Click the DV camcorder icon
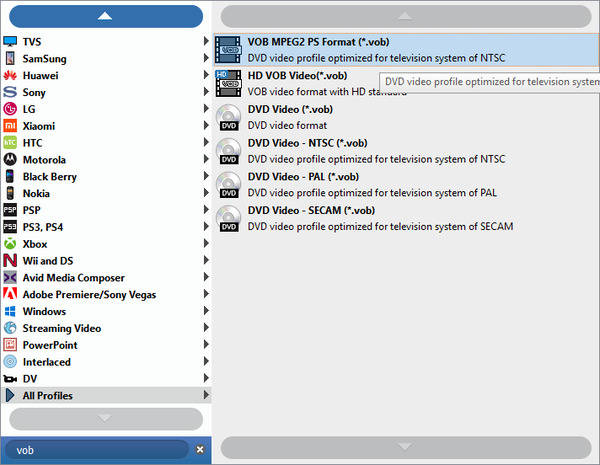This screenshot has height=465, width=600. pyautogui.click(x=10, y=379)
